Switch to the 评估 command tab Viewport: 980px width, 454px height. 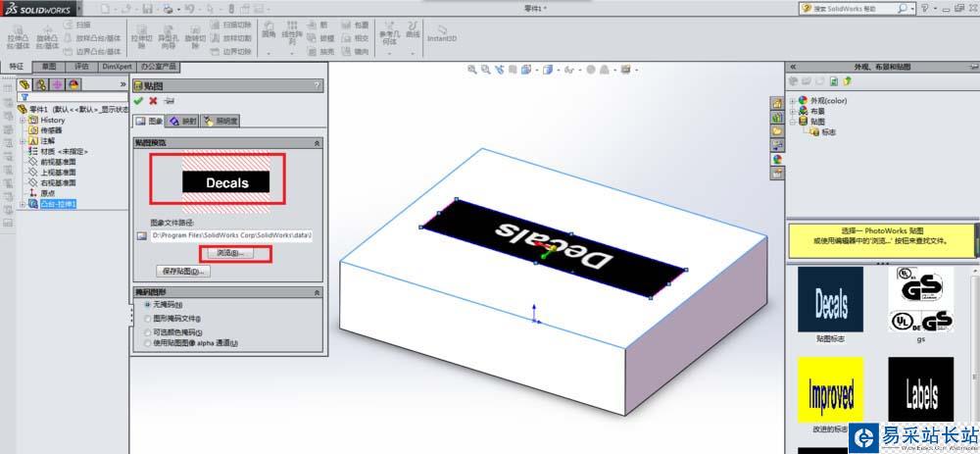[82, 67]
